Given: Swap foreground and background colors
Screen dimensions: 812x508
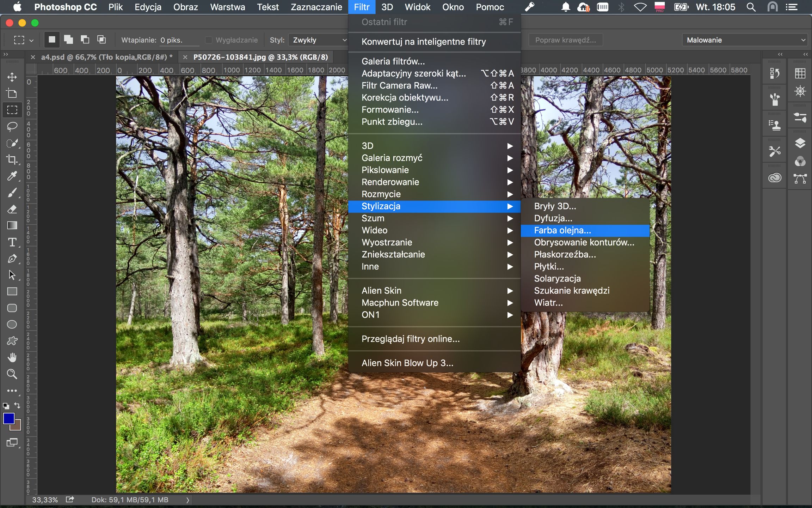Looking at the screenshot, I should click(x=17, y=405).
